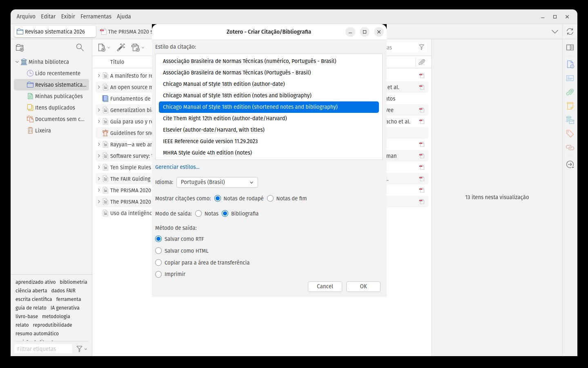The image size is (588, 368).
Task: Select Minhas publicações in the tree
Action: coord(51,96)
